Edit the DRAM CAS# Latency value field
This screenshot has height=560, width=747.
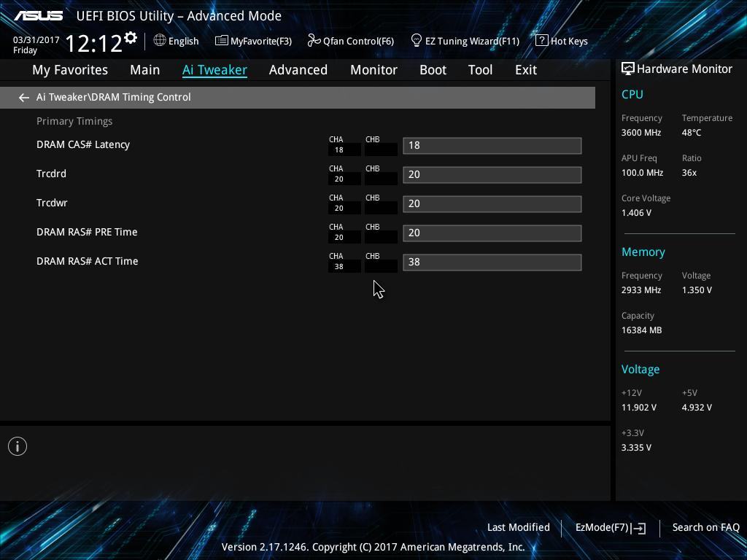492,146
